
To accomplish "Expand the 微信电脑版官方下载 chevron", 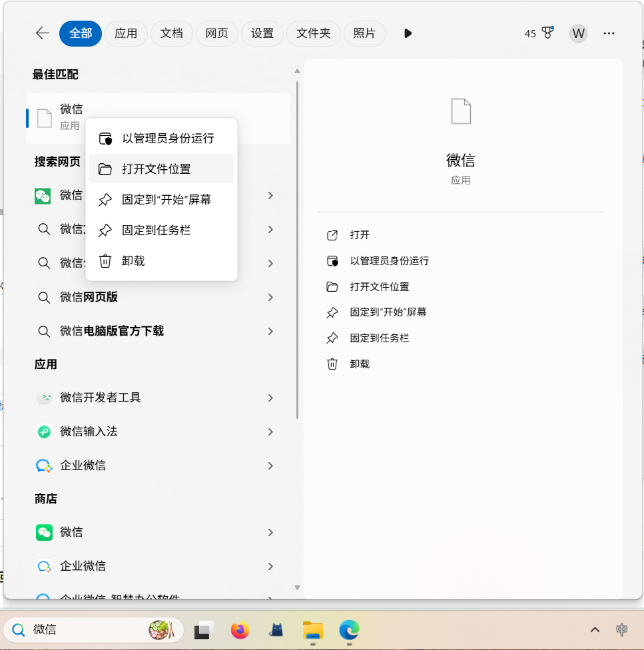I will click(270, 331).
